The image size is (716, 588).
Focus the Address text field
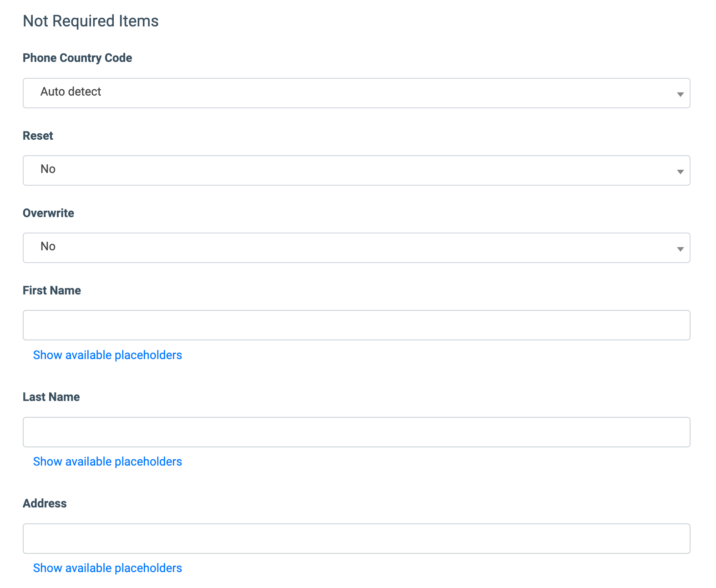[x=357, y=538]
